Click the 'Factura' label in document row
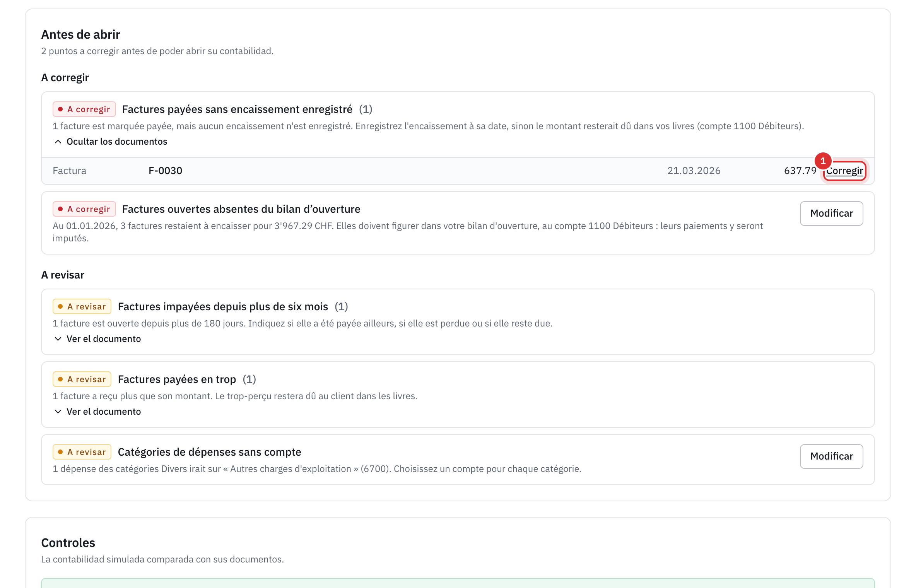The image size is (916, 588). [x=70, y=171]
